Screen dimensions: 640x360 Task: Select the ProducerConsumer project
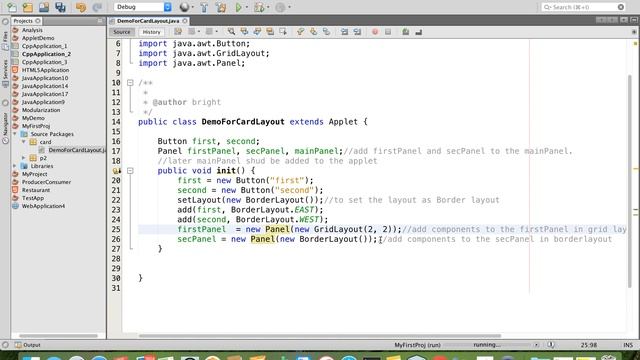pos(46,182)
